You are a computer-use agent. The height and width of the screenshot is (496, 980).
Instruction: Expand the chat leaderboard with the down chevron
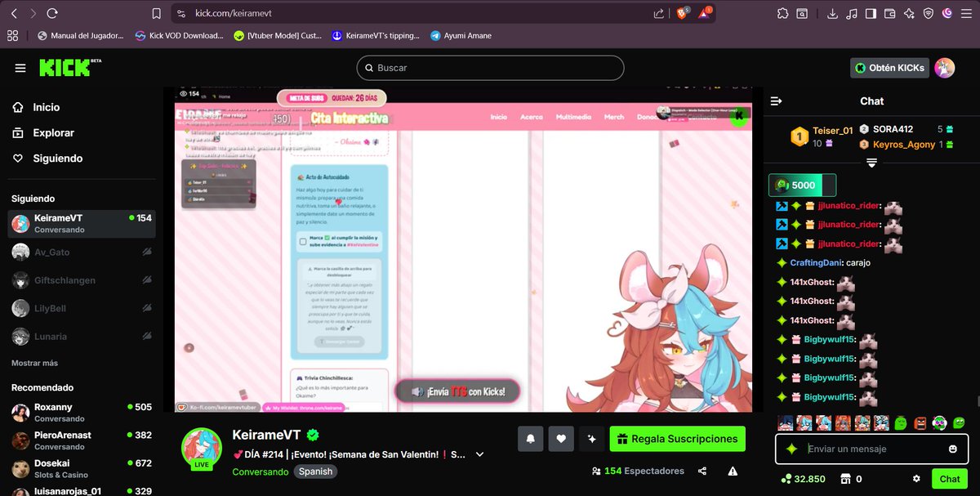pyautogui.click(x=871, y=163)
